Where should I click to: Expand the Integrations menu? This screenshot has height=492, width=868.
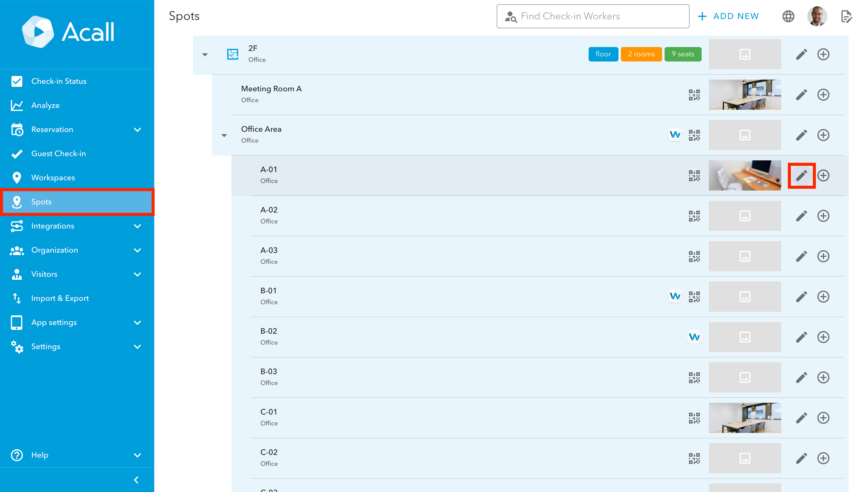137,226
